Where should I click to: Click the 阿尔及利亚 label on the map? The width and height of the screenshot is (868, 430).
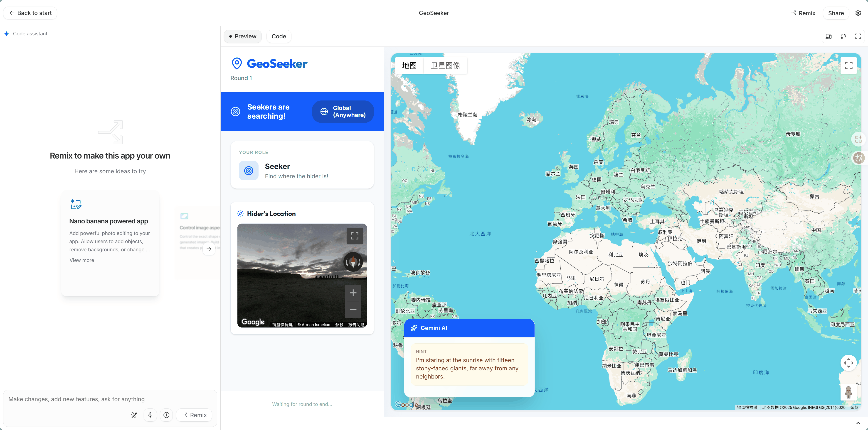point(581,252)
